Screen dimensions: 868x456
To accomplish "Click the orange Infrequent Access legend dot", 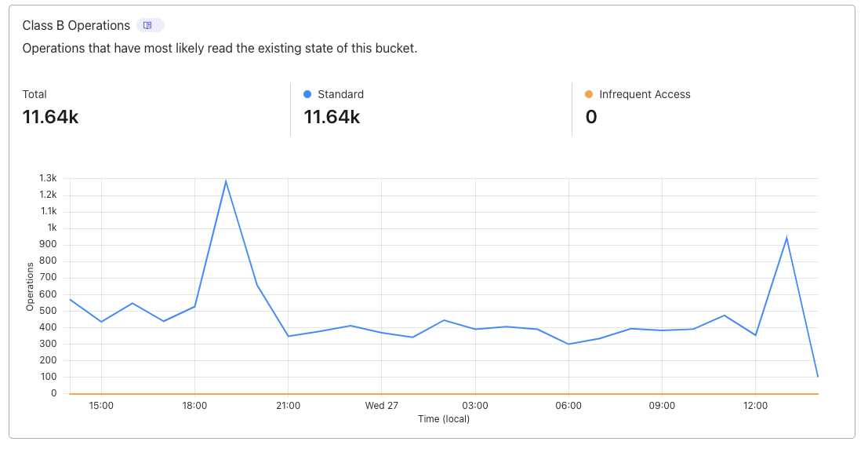I will 589,94.
